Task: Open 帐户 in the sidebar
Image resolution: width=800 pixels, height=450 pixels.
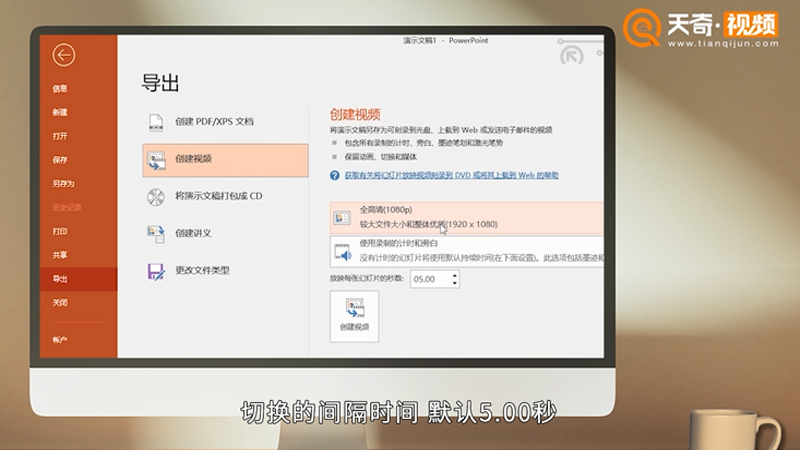Action: click(x=60, y=340)
